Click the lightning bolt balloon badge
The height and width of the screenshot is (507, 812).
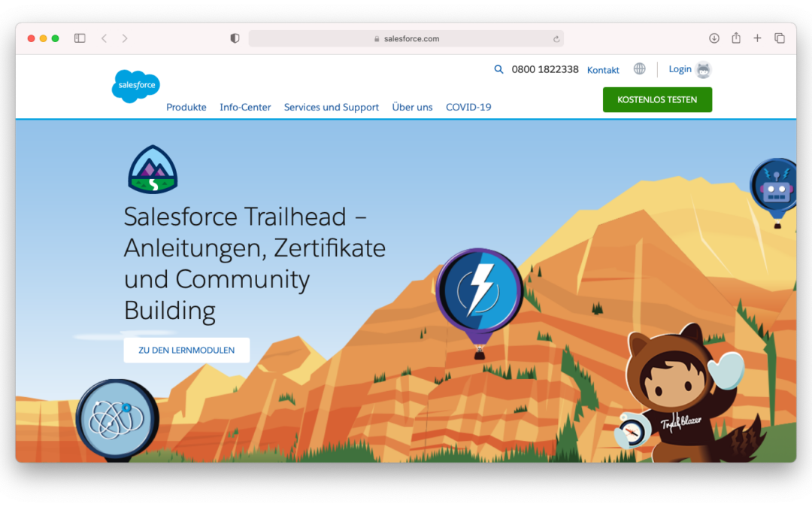pyautogui.click(x=480, y=290)
